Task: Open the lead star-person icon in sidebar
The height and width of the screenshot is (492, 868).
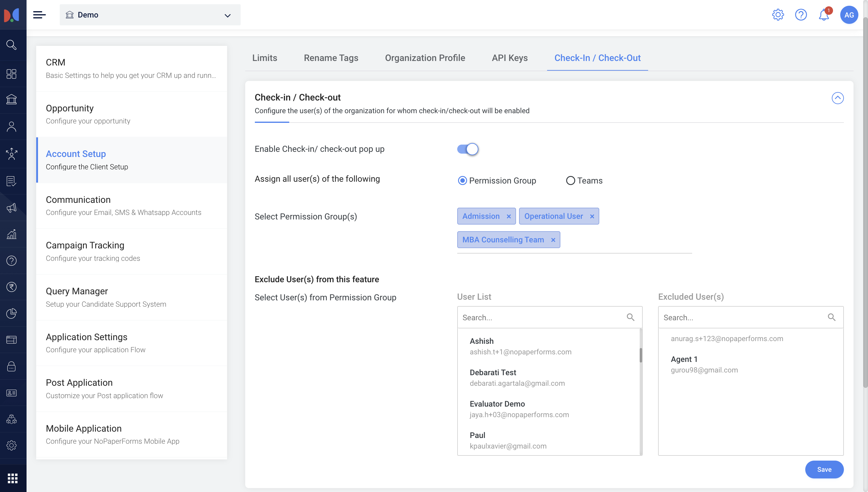Action: tap(11, 154)
